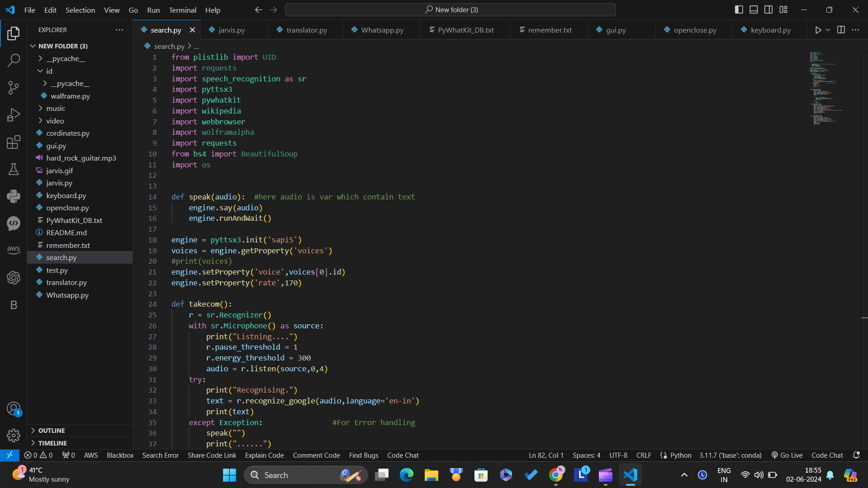Open the Python extension sidebar panel

tap(14, 196)
